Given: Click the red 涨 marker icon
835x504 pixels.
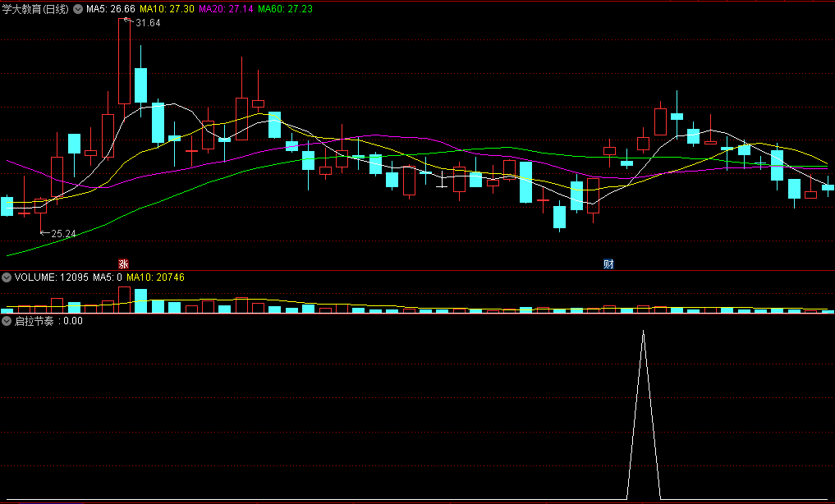Looking at the screenshot, I should pyautogui.click(x=123, y=264).
